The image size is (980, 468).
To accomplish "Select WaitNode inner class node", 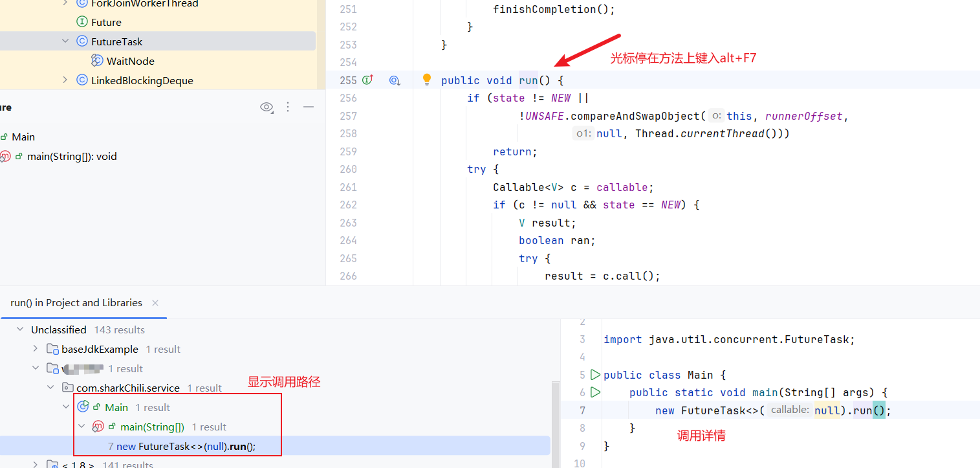I will (x=130, y=61).
